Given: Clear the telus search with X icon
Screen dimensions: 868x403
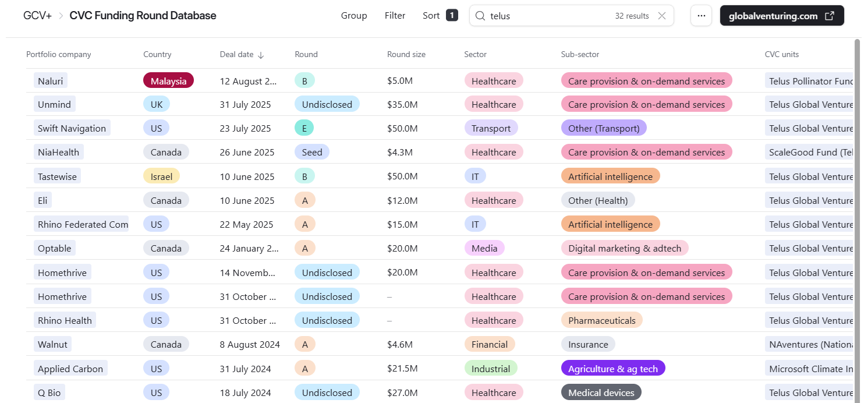Looking at the screenshot, I should tap(661, 16).
